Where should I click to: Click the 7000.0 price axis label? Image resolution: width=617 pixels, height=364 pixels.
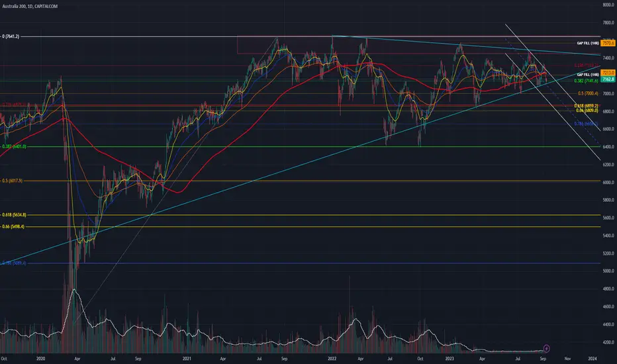tap(608, 93)
